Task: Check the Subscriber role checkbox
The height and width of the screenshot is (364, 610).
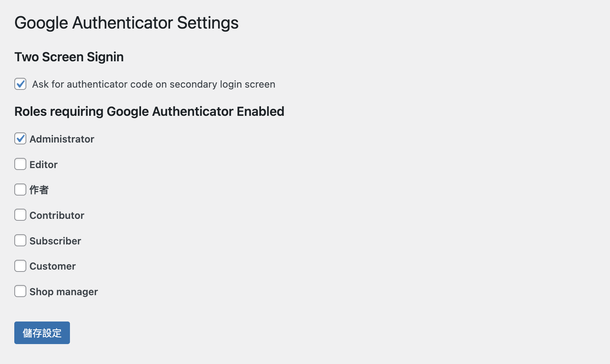Action: [20, 240]
